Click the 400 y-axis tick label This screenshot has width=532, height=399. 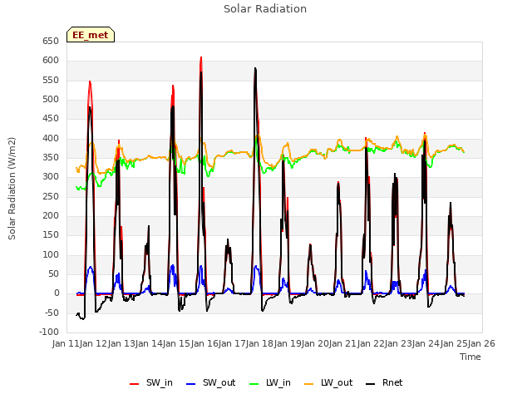pos(51,139)
